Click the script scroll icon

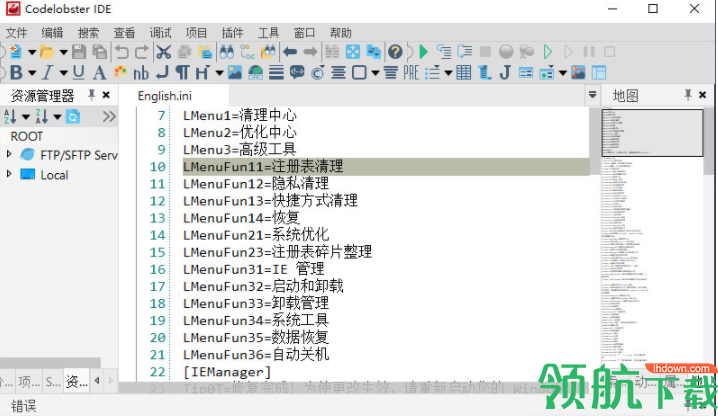(484, 72)
